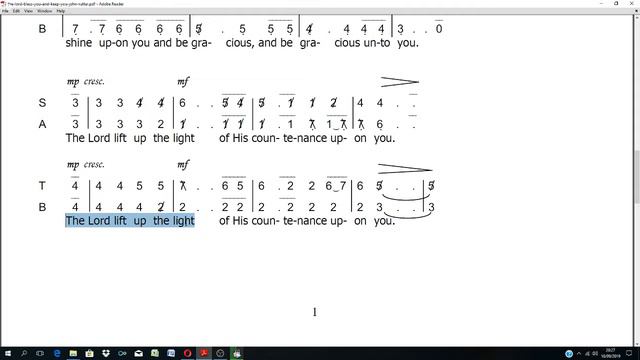640x360 pixels.
Task: Click the T voice label
Action: [42, 186]
